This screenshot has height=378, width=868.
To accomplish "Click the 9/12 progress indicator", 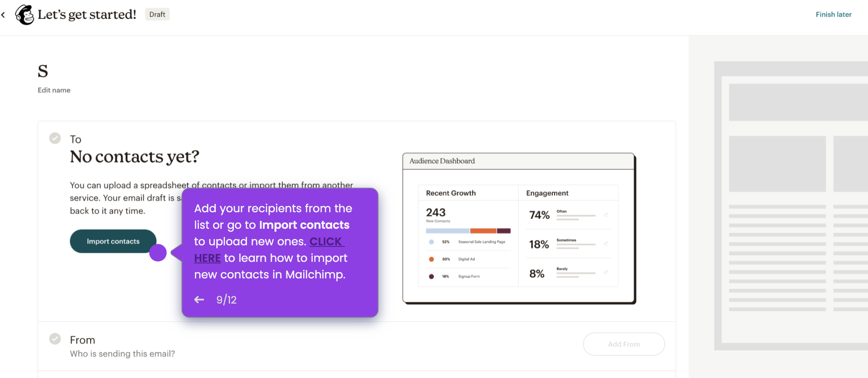I will pyautogui.click(x=226, y=300).
